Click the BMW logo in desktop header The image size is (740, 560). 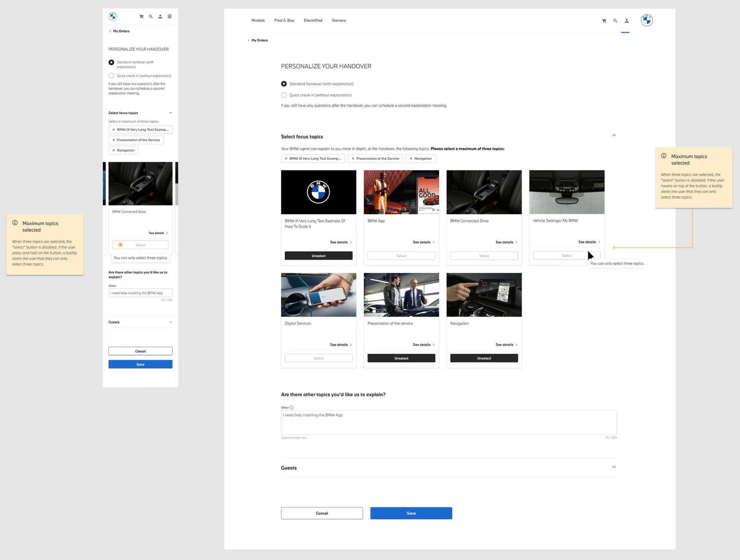point(646,20)
